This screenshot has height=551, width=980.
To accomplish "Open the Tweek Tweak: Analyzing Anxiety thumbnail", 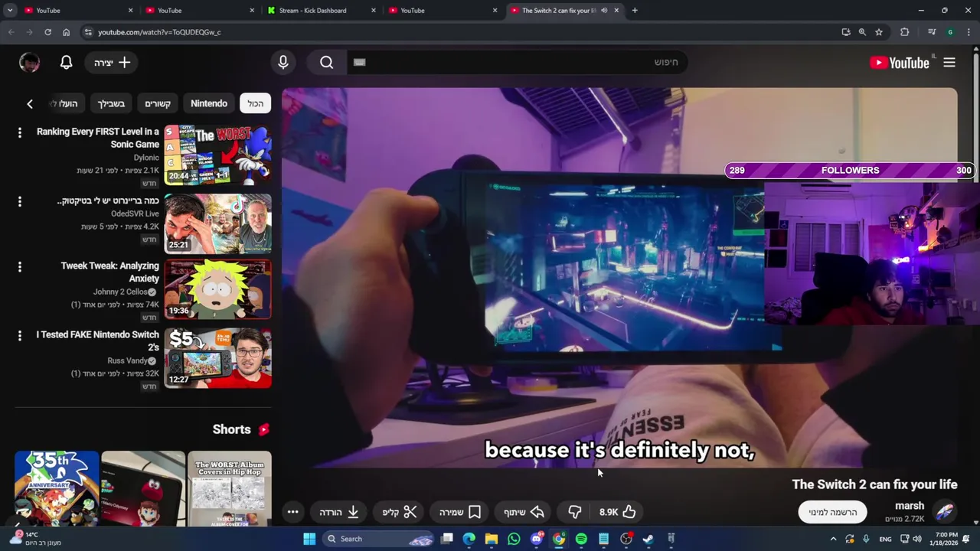I will [218, 289].
